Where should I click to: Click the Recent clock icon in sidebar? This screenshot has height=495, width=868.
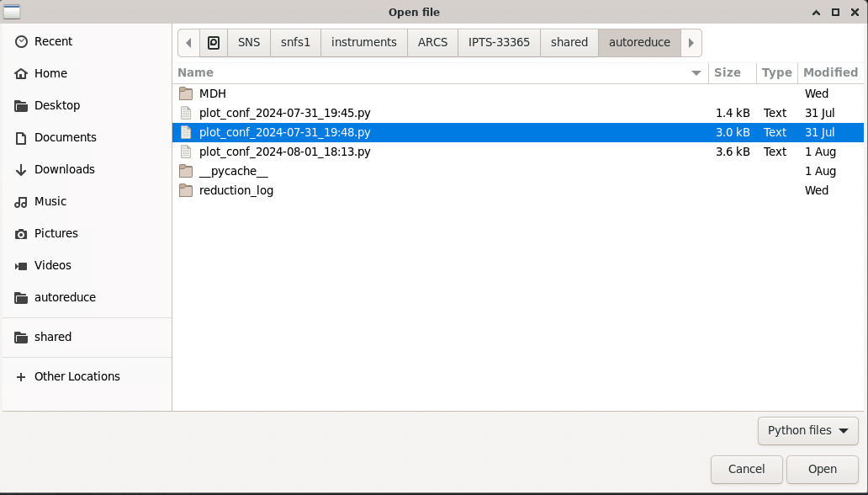(x=21, y=42)
